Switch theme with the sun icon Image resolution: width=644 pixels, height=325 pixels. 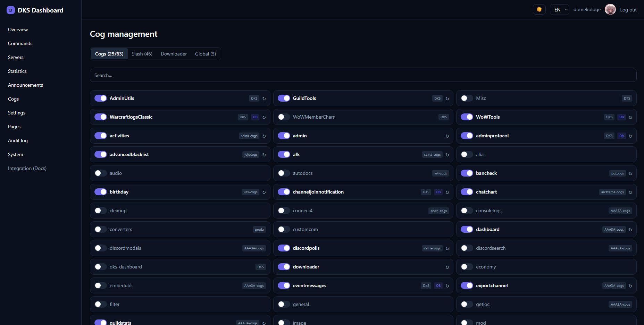click(x=539, y=9)
